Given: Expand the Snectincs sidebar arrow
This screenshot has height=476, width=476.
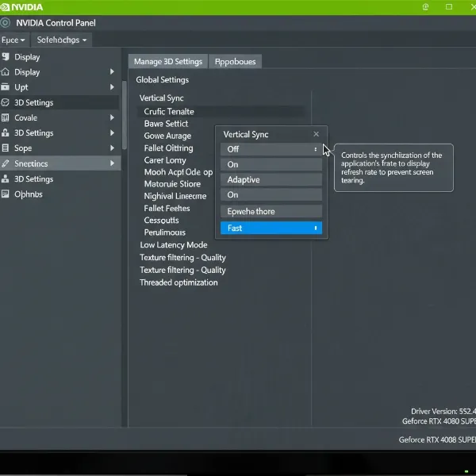Looking at the screenshot, I should [x=112, y=163].
